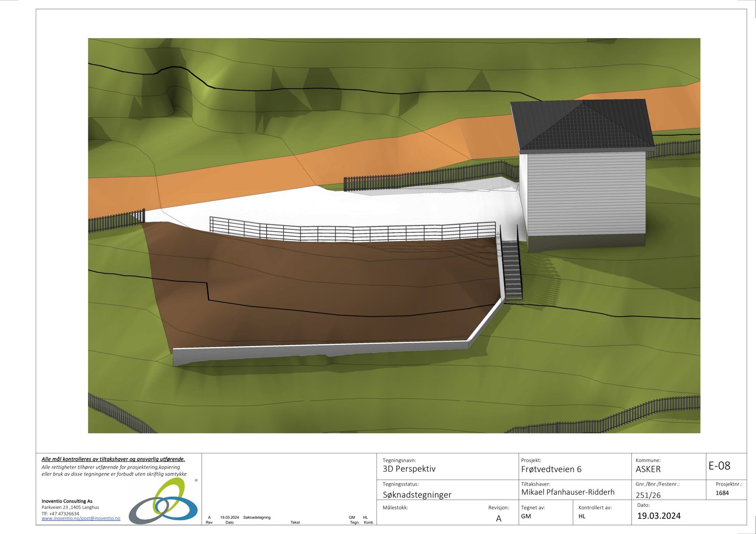Click the Tegningsstatus 'Søknadstegninger'
756x534 pixels.
click(417, 494)
